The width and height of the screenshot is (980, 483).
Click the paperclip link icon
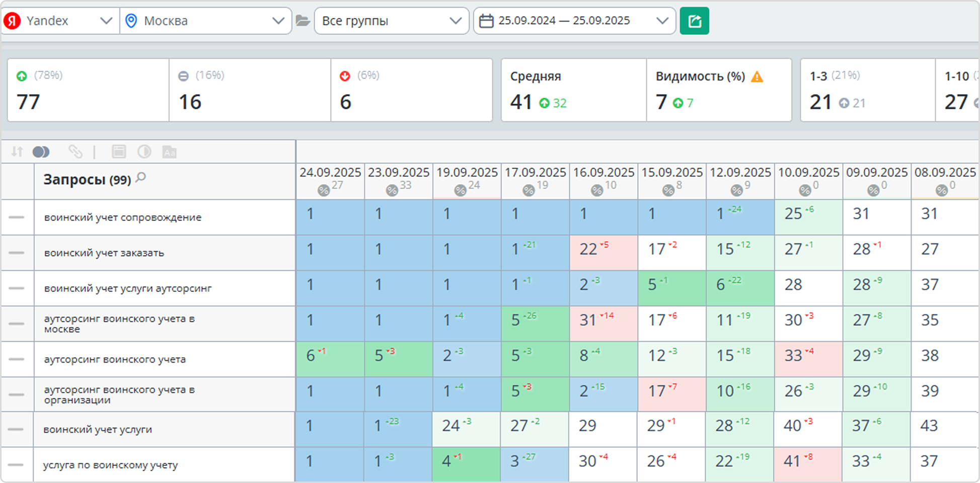[75, 151]
